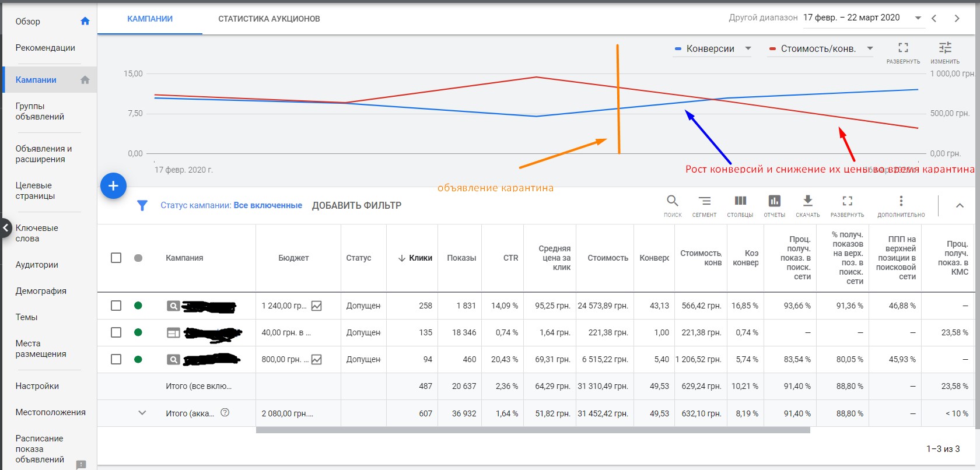Click the home icon next to Кампании
Screen dimensions: 980x470
85,80
